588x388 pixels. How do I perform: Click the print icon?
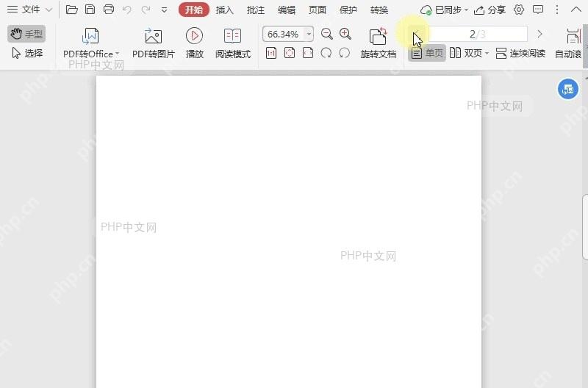point(109,10)
